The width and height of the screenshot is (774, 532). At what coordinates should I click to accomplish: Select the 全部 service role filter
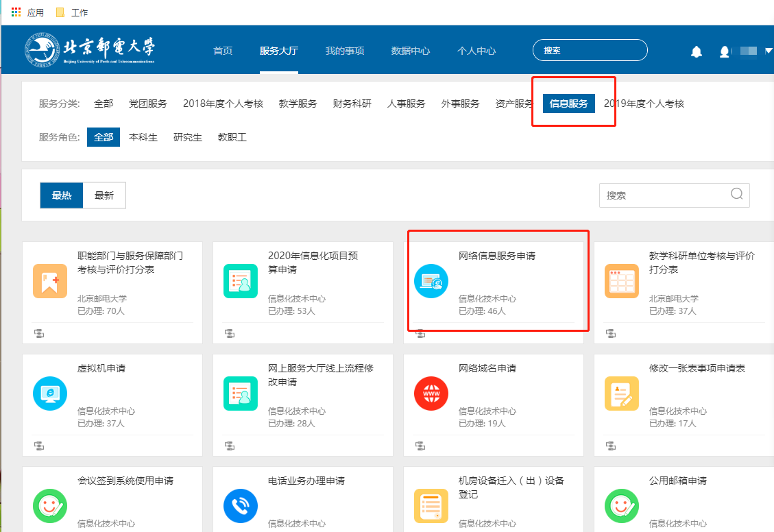click(x=104, y=137)
